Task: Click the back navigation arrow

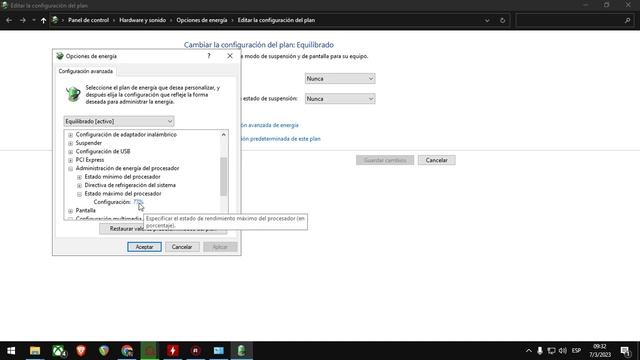Action: 9,20
